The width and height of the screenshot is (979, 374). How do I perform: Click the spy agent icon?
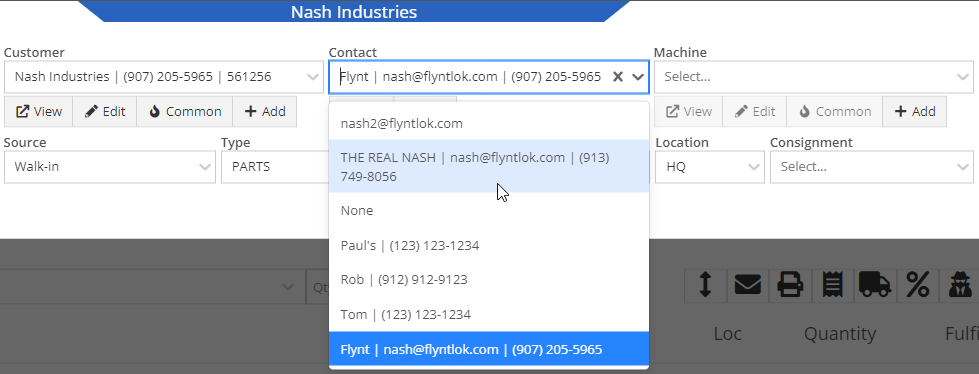click(959, 286)
